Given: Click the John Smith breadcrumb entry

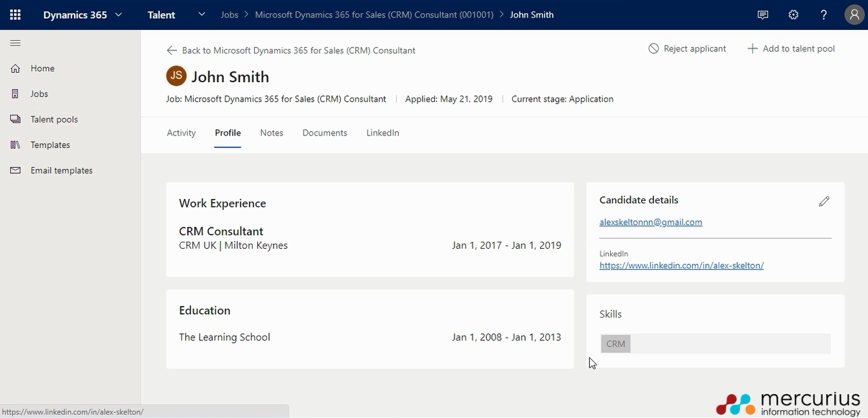Looking at the screenshot, I should point(532,14).
